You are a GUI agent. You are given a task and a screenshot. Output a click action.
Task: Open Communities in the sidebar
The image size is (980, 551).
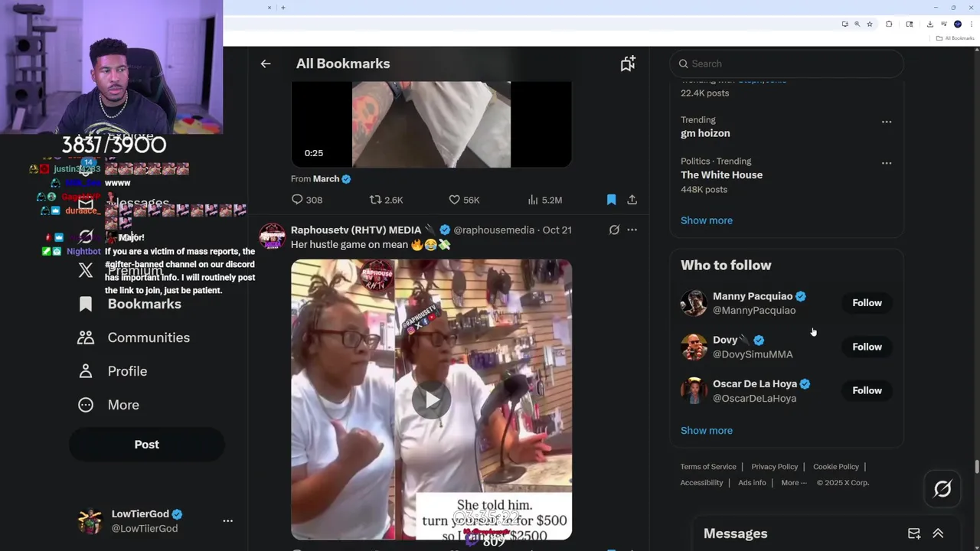point(134,337)
